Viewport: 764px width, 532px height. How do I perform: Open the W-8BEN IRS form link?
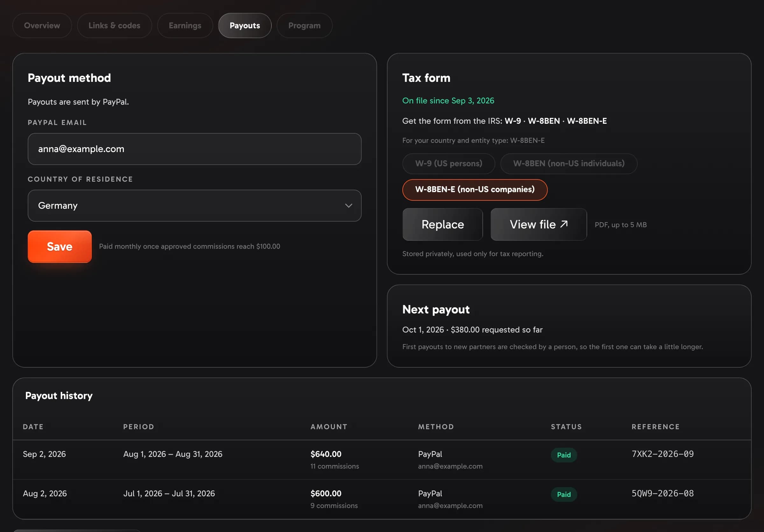point(544,121)
